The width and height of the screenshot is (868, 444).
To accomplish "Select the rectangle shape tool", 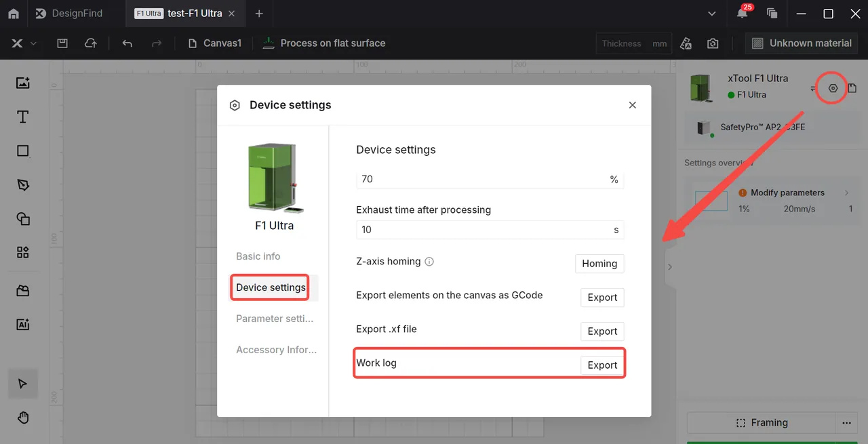I will (23, 150).
